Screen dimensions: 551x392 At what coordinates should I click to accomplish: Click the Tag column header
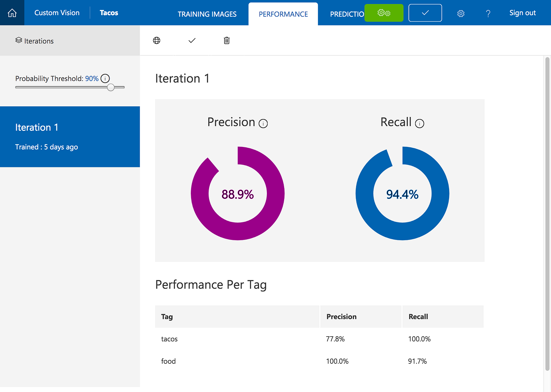tap(237, 317)
